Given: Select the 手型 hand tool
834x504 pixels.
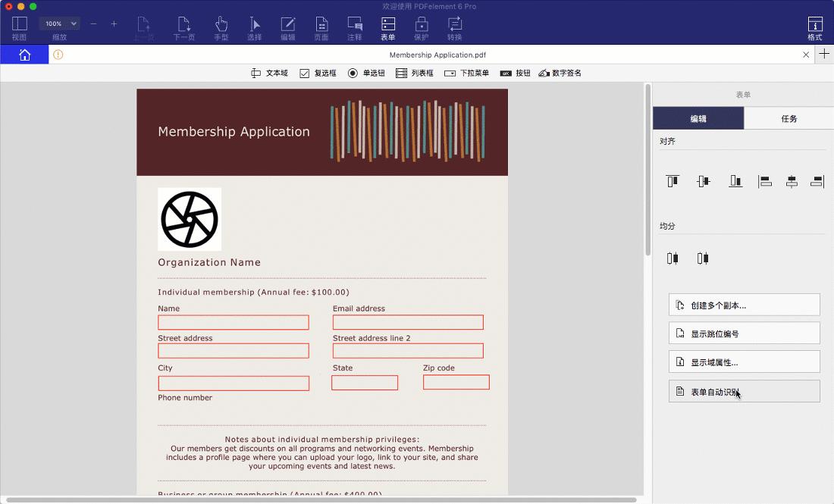Looking at the screenshot, I should 221,27.
